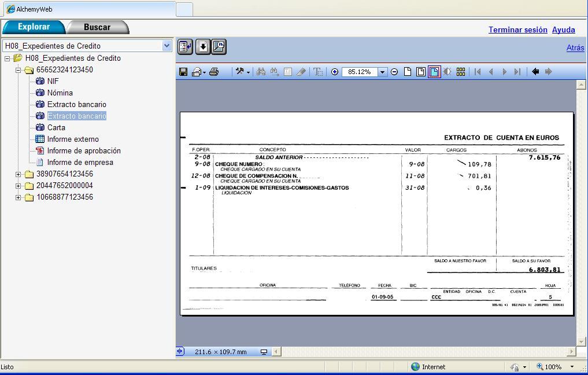
Task: Open the thumbnails grid view
Action: tap(461, 72)
